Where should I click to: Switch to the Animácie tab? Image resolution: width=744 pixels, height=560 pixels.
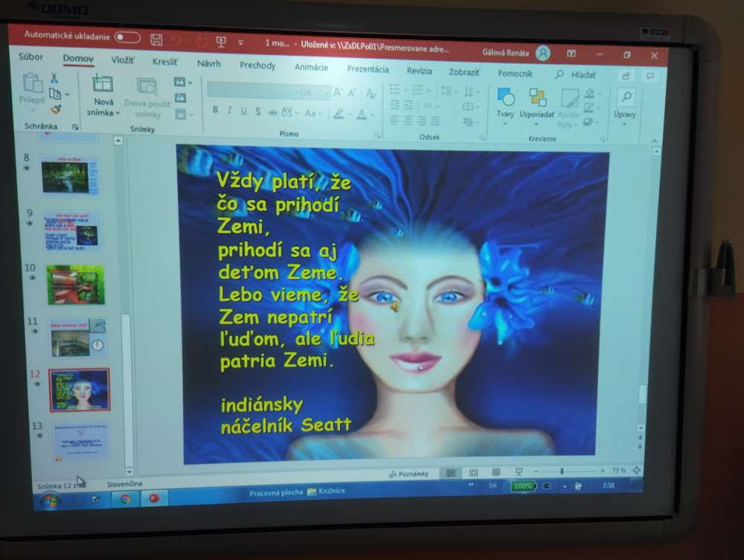point(311,68)
